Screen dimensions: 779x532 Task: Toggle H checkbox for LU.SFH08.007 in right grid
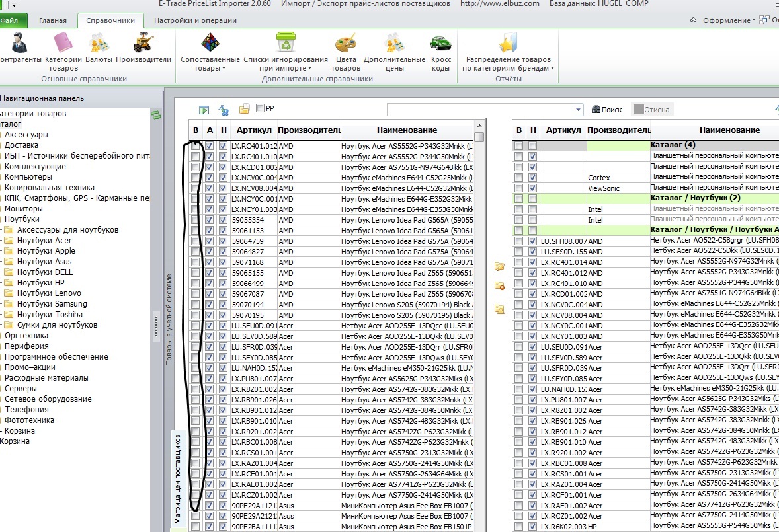point(532,241)
